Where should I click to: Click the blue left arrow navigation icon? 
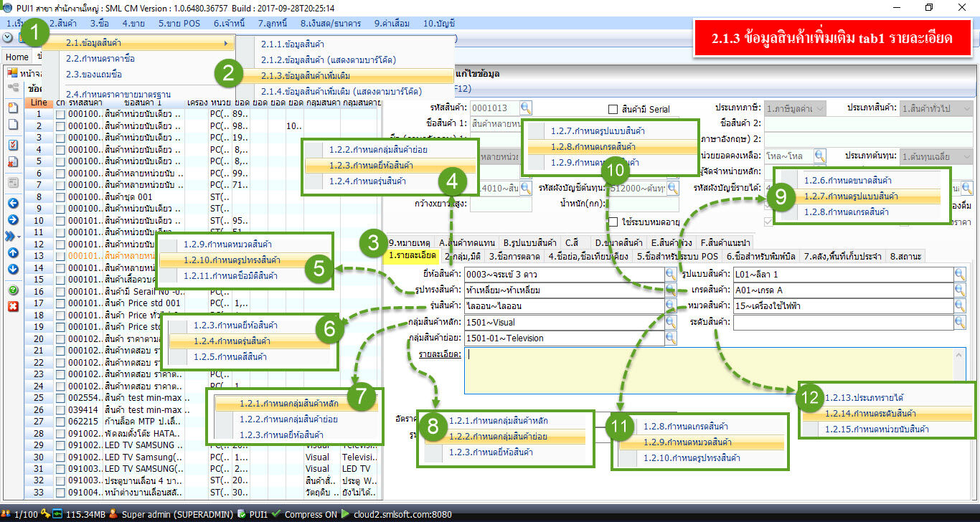coord(13,203)
